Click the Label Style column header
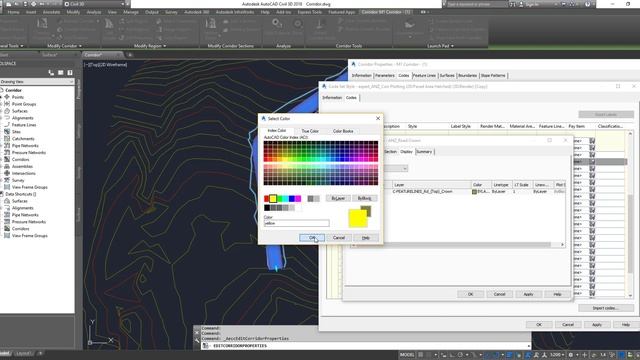 [460, 127]
